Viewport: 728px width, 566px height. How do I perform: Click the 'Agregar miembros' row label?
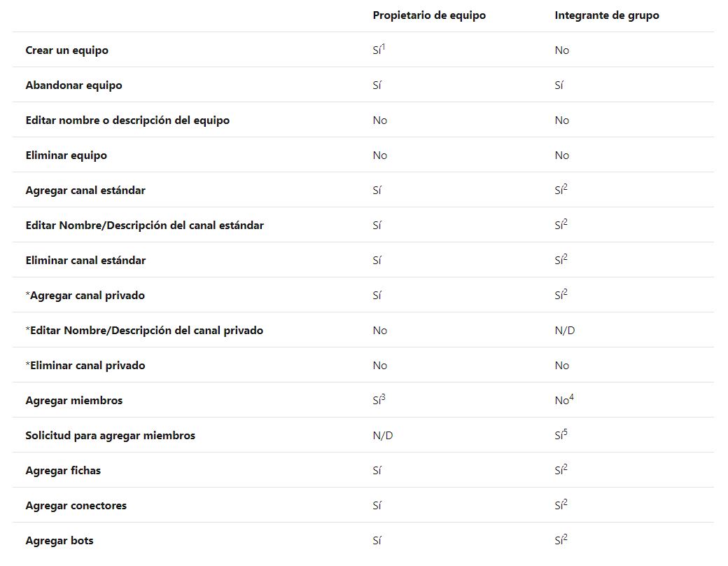[73, 401]
